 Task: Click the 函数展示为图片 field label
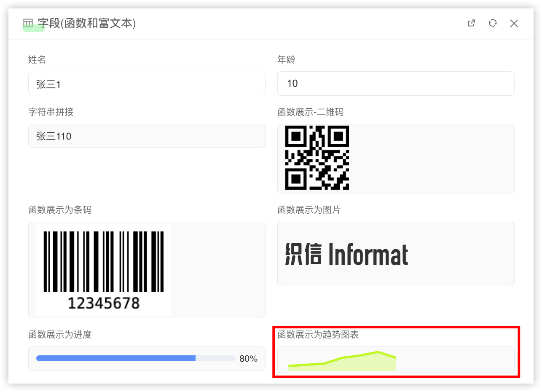click(x=309, y=210)
